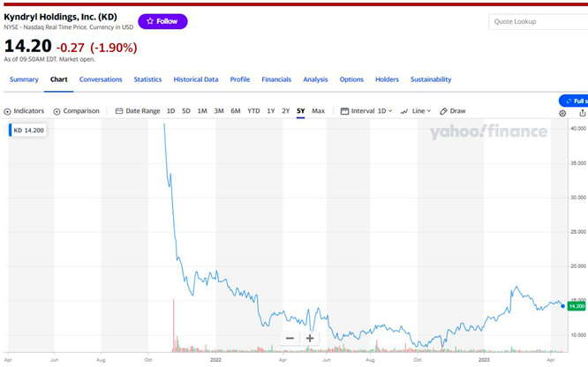Expand the Interval 1D dropdown
The width and height of the screenshot is (588, 367).
[366, 111]
